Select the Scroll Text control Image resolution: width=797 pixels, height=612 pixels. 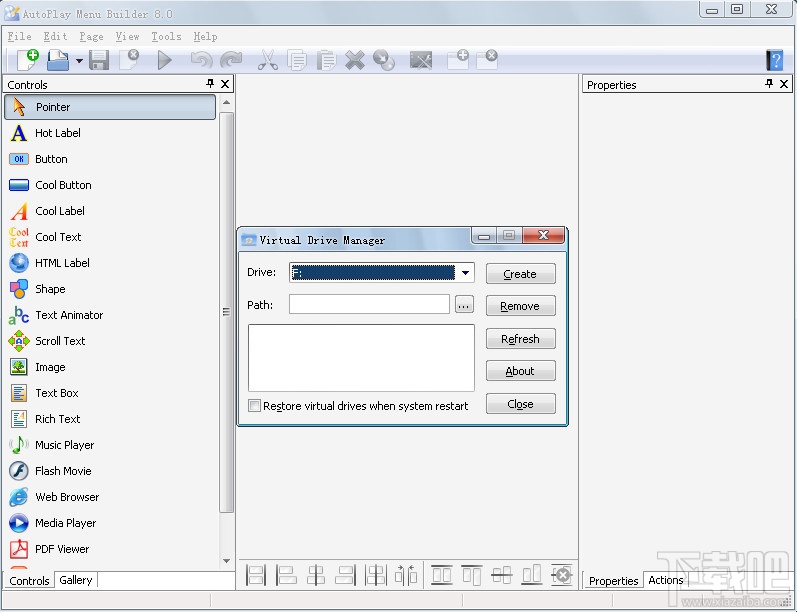pos(110,341)
